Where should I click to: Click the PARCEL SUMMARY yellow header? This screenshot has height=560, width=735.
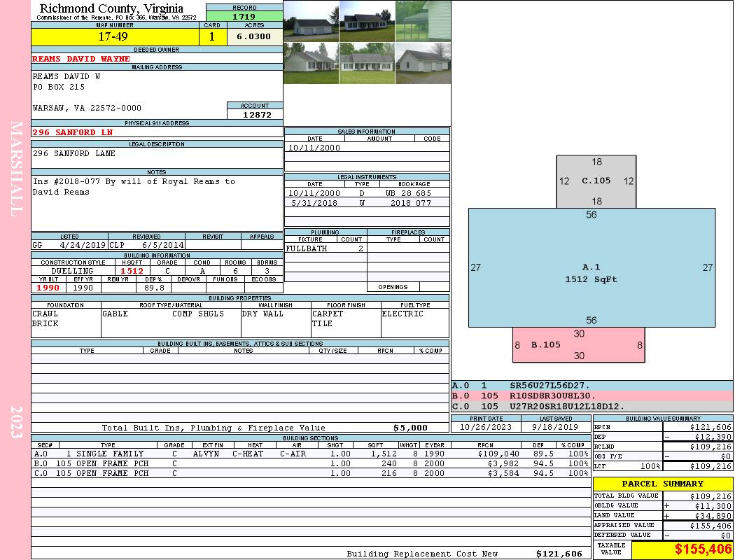tap(662, 484)
